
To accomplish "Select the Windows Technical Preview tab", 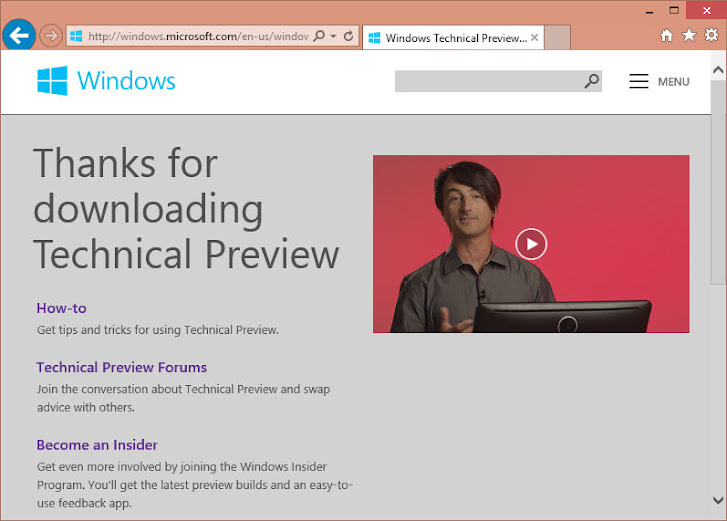I will point(453,38).
